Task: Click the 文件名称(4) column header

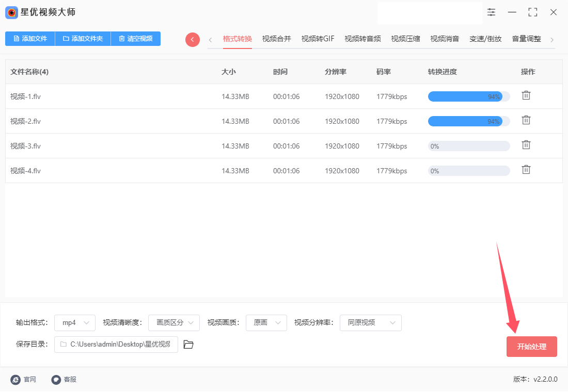Action: [x=29, y=72]
